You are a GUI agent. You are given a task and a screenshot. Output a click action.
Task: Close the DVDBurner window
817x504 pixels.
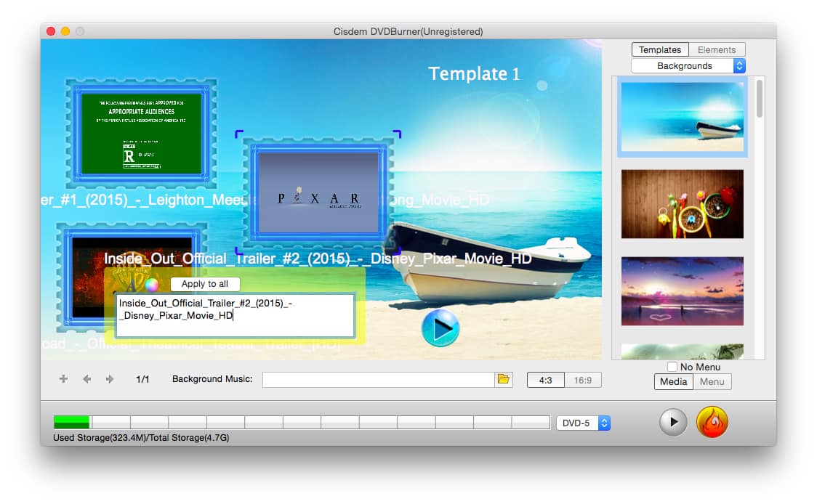51,31
